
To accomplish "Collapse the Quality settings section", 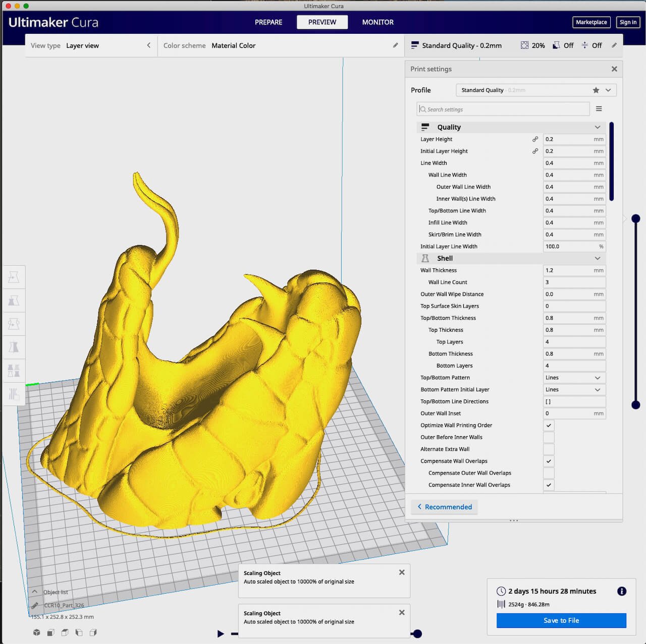I will click(598, 127).
